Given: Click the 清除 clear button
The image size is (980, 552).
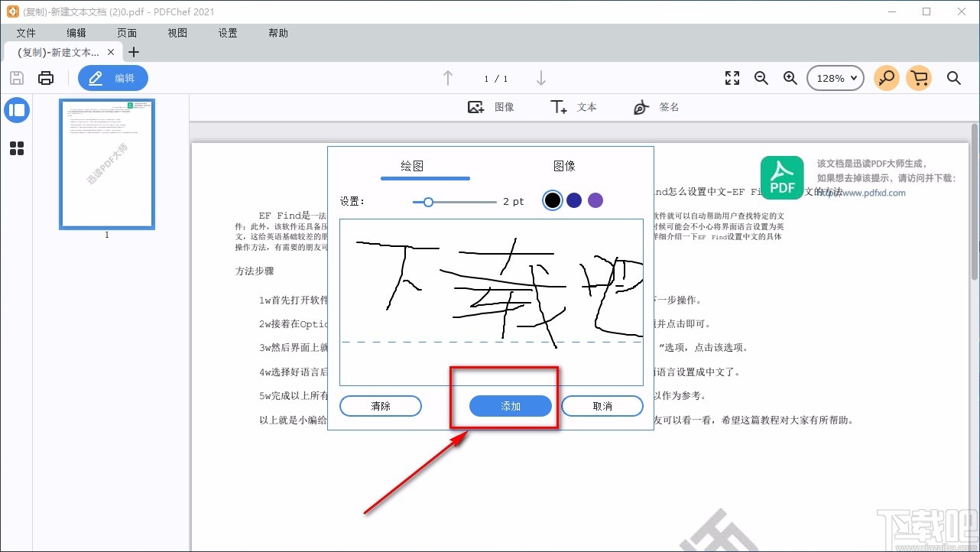Looking at the screenshot, I should pos(380,406).
